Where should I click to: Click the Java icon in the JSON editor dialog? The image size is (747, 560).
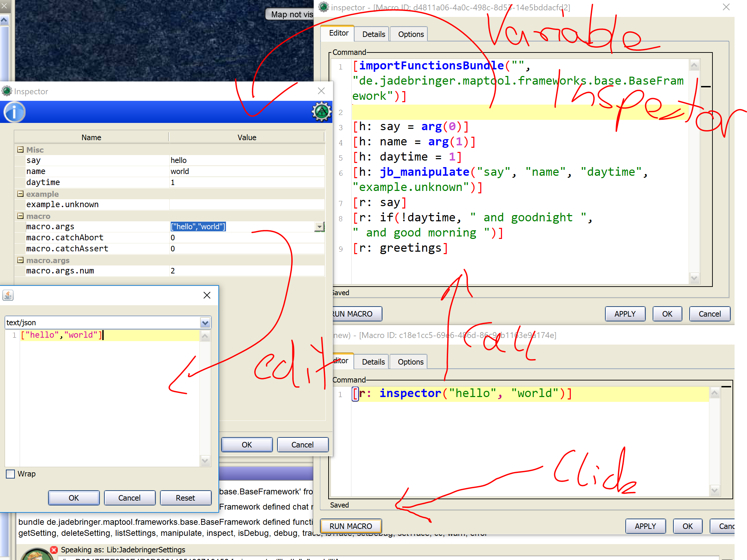tap(8, 295)
